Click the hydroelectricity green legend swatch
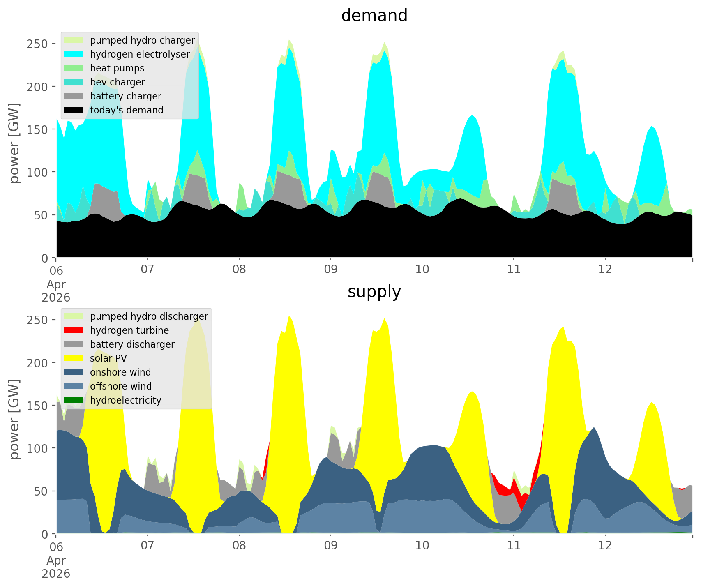701x588 pixels. click(74, 400)
